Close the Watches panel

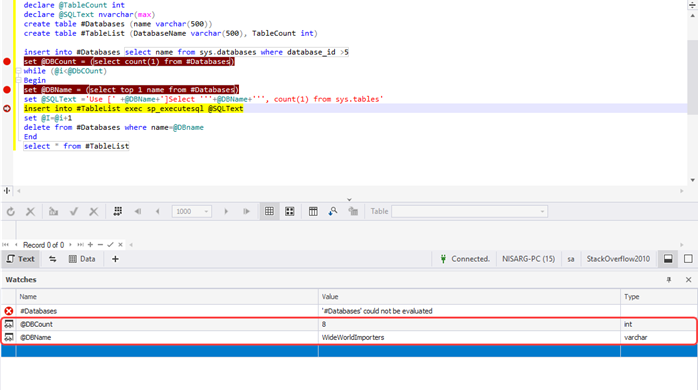click(689, 280)
